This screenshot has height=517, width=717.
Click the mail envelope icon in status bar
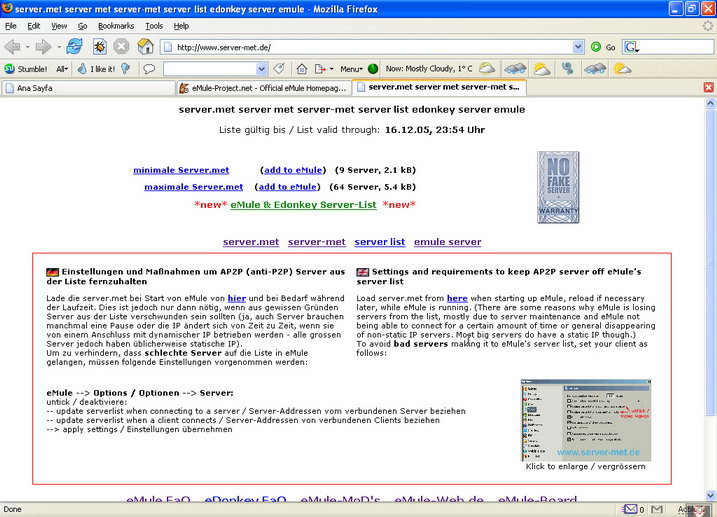coord(631,509)
